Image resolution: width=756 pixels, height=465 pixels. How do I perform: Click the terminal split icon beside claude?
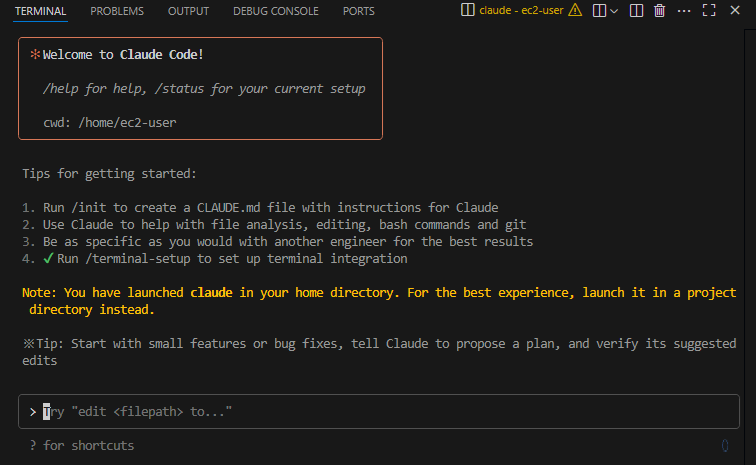click(x=467, y=10)
